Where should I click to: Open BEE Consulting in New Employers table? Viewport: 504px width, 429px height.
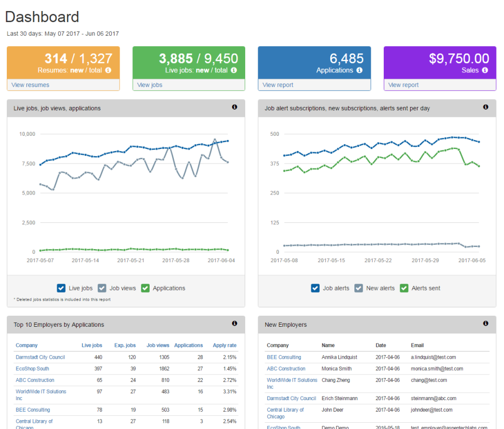(284, 357)
